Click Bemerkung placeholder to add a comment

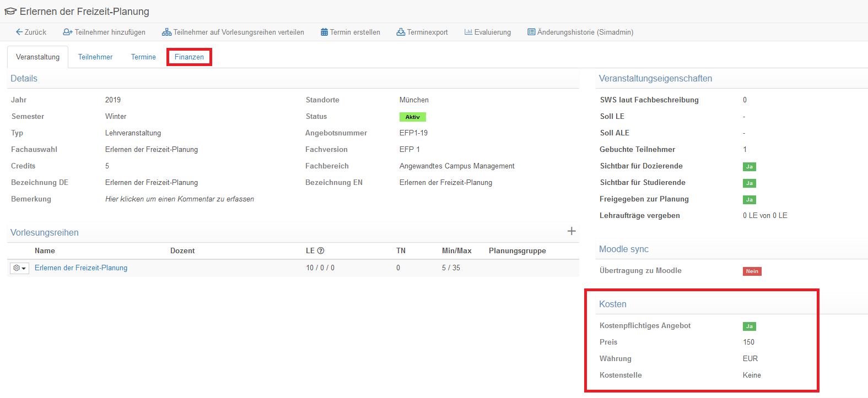coord(180,199)
